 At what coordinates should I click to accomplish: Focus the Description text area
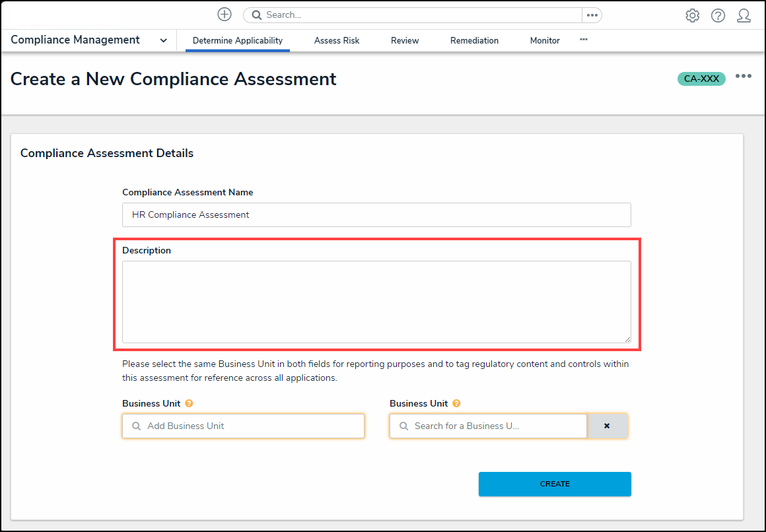click(x=376, y=302)
